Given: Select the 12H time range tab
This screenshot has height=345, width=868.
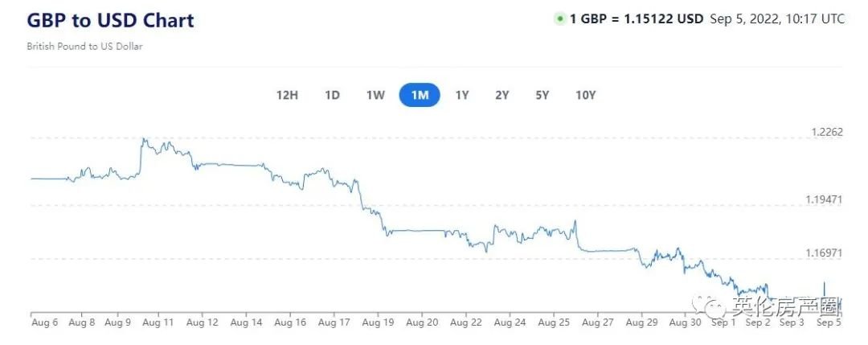Looking at the screenshot, I should [x=287, y=95].
